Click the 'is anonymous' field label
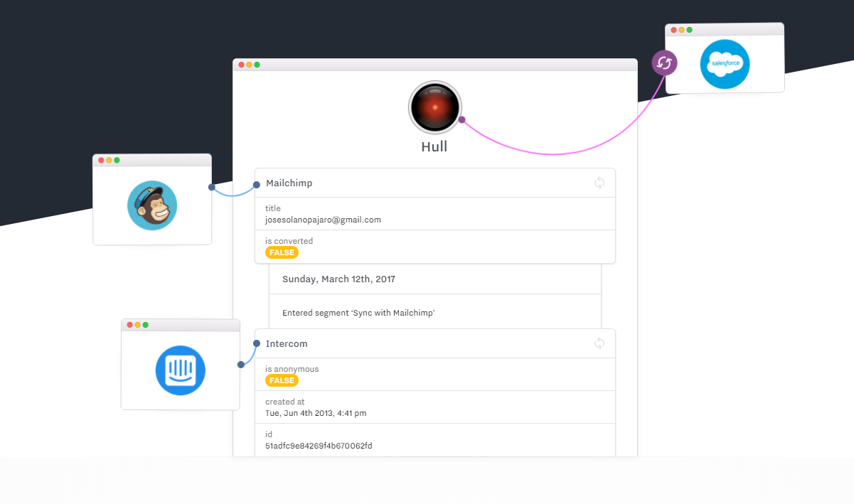 click(x=292, y=369)
